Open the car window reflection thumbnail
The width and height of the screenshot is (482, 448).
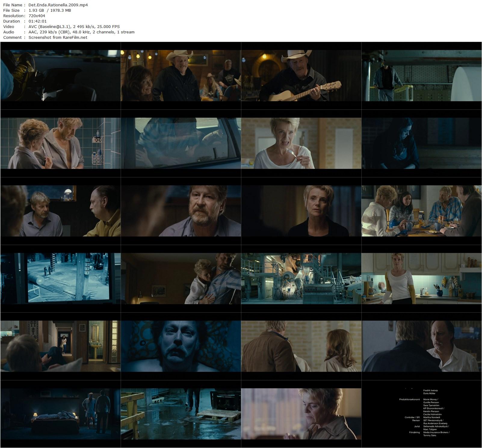click(181, 143)
